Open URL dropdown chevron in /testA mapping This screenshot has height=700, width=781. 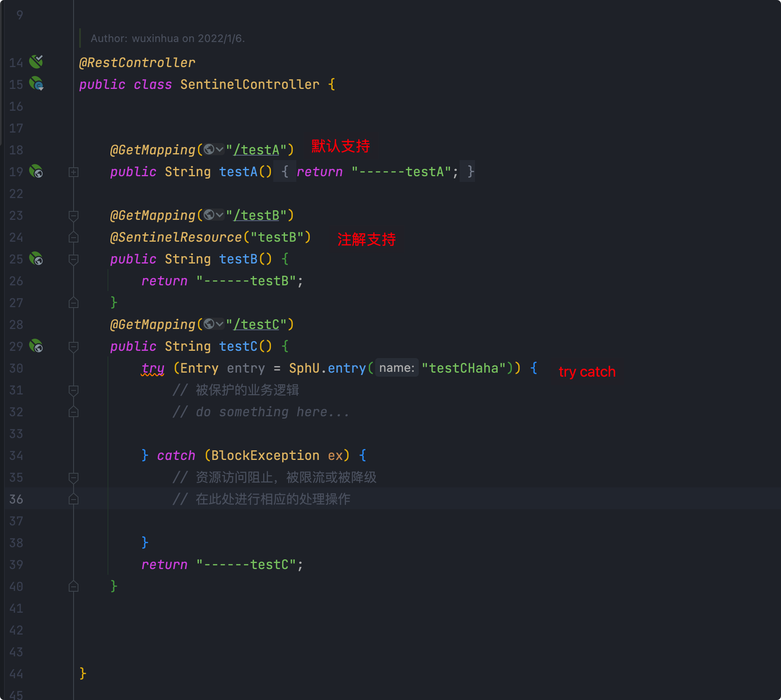(x=220, y=150)
